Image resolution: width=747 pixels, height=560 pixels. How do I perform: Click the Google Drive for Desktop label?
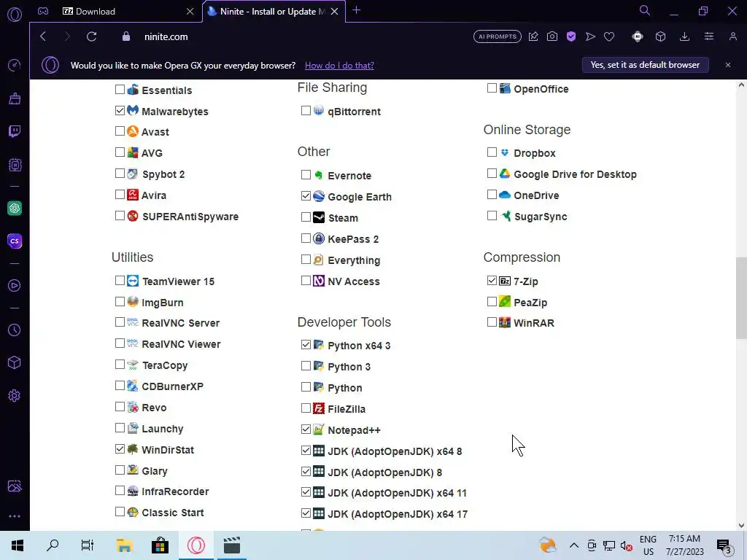575,174
